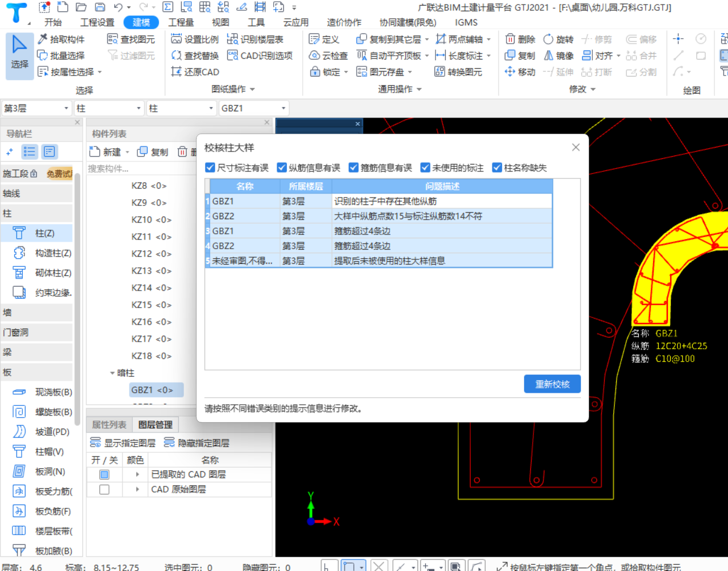Click the 名称 column header in dialog
Image resolution: width=728 pixels, height=571 pixels.
click(245, 186)
